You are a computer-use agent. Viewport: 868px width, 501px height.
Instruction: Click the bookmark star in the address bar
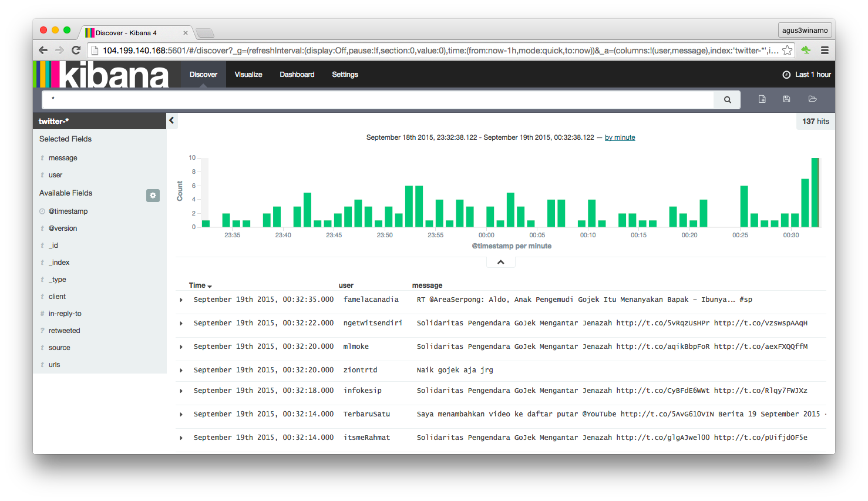(787, 51)
